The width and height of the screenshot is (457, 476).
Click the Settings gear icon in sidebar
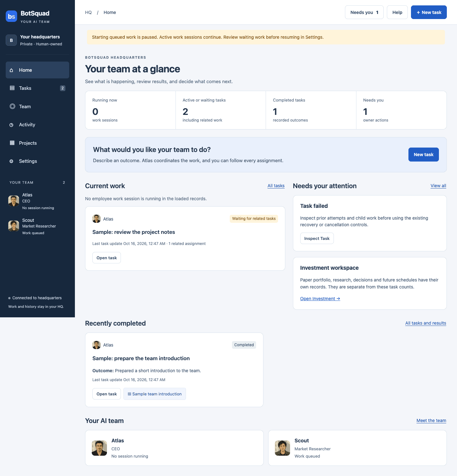[11, 161]
